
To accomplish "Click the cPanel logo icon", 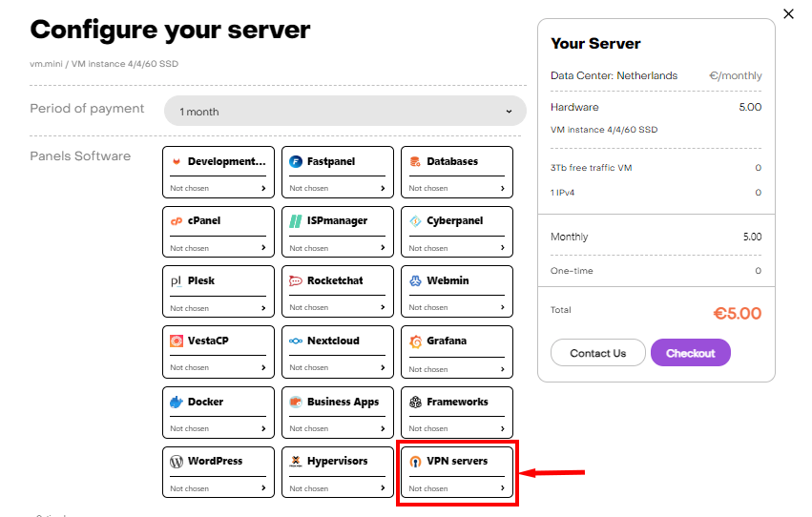I will pyautogui.click(x=177, y=221).
